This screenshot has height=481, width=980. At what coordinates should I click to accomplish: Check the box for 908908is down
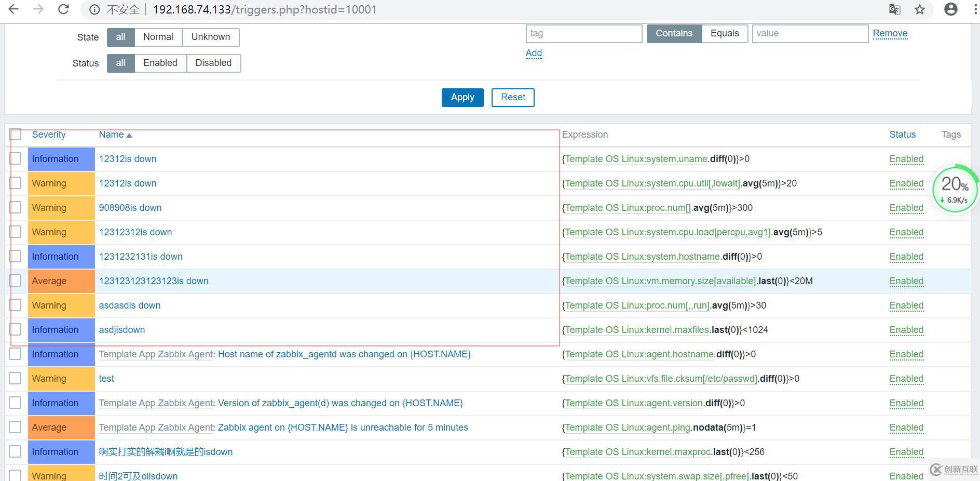click(16, 208)
